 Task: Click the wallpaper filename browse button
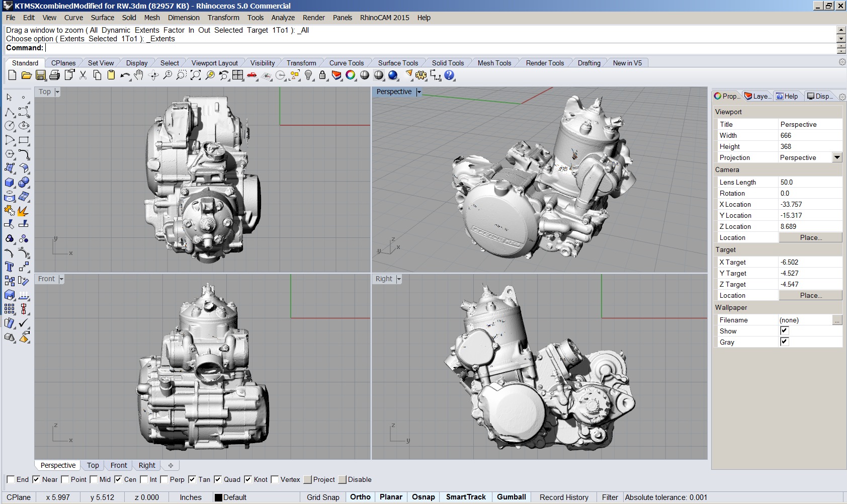(x=837, y=320)
